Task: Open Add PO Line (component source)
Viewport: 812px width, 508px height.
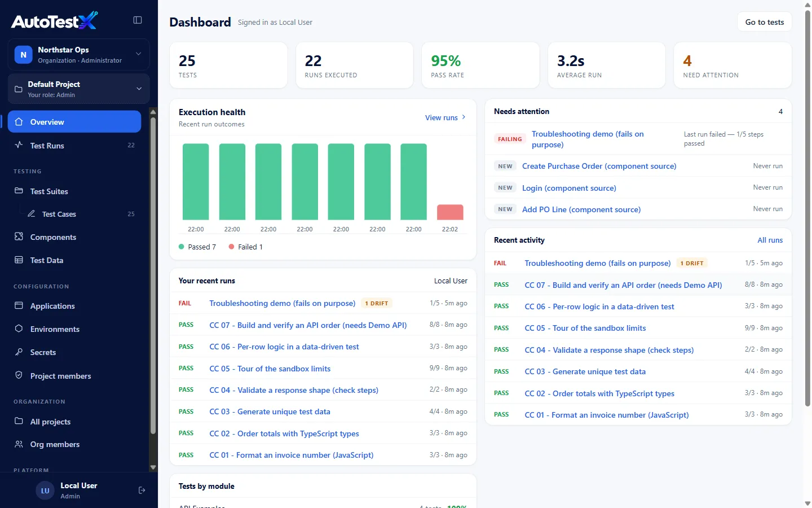Action: click(581, 209)
